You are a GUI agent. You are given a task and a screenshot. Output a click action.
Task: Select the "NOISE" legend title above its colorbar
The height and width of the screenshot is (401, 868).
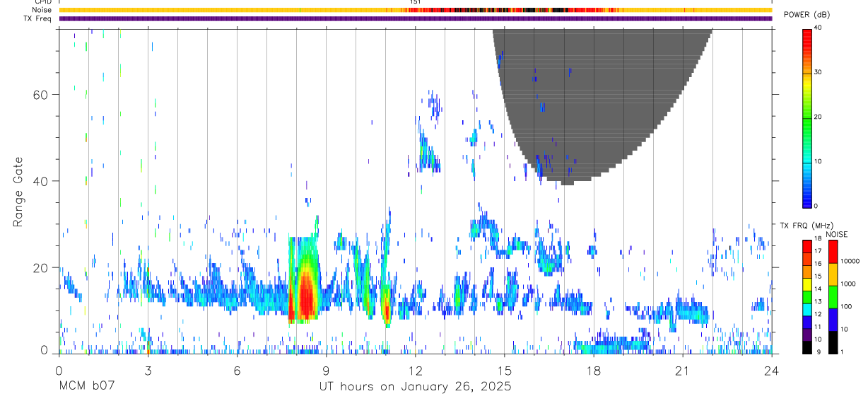836,234
